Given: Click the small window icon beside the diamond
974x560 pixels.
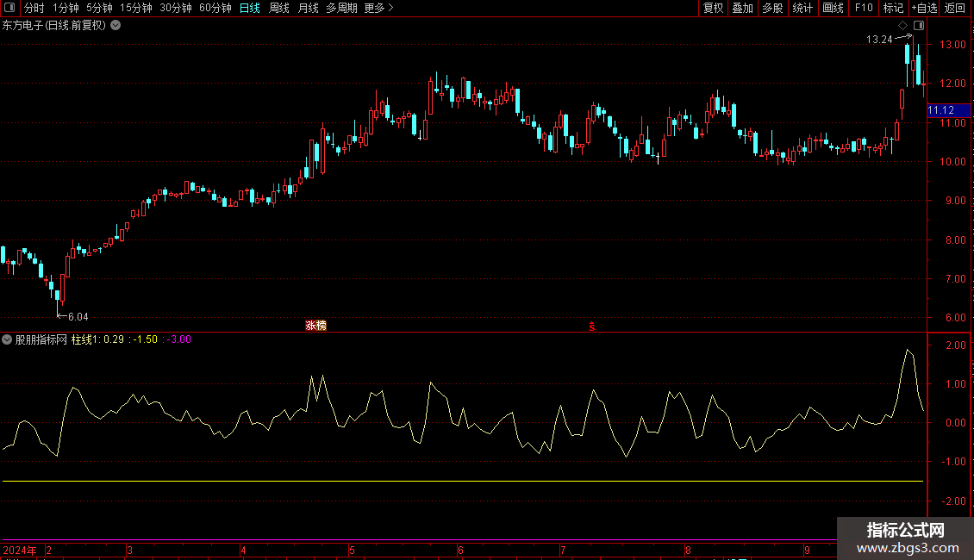Looking at the screenshot, I should point(919,26).
